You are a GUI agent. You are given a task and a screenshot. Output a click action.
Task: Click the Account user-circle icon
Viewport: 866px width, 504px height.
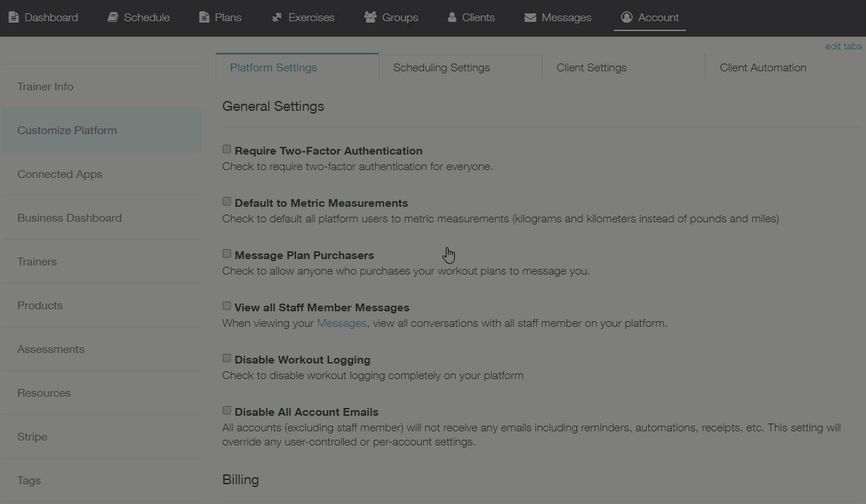click(627, 17)
